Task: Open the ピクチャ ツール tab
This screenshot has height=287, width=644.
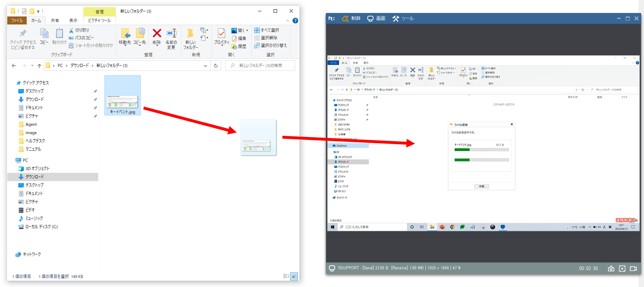Action: [99, 21]
